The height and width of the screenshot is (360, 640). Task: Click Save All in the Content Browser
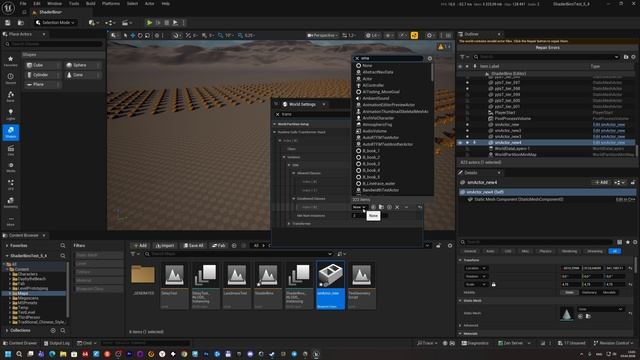(x=193, y=245)
